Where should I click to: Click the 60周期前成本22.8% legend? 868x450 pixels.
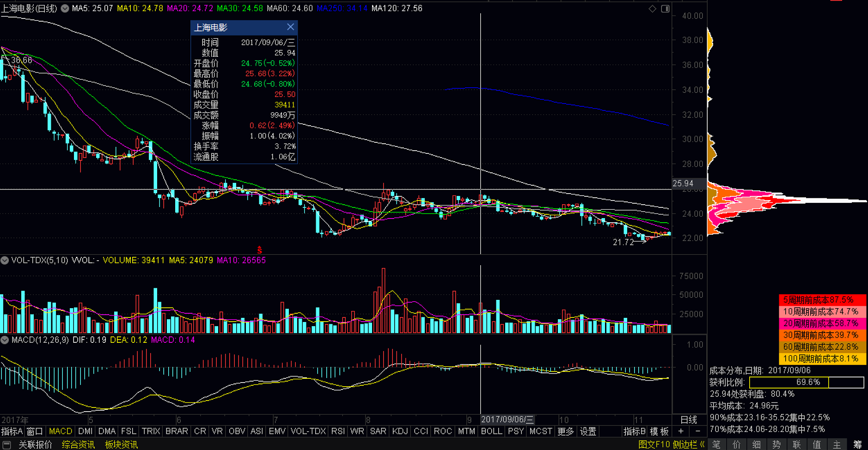pos(822,347)
